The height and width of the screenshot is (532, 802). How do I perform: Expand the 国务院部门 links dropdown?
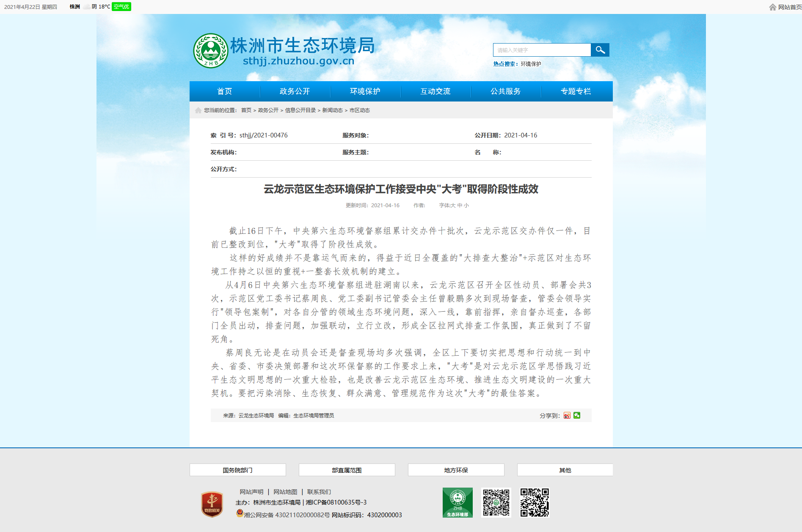pyautogui.click(x=237, y=470)
